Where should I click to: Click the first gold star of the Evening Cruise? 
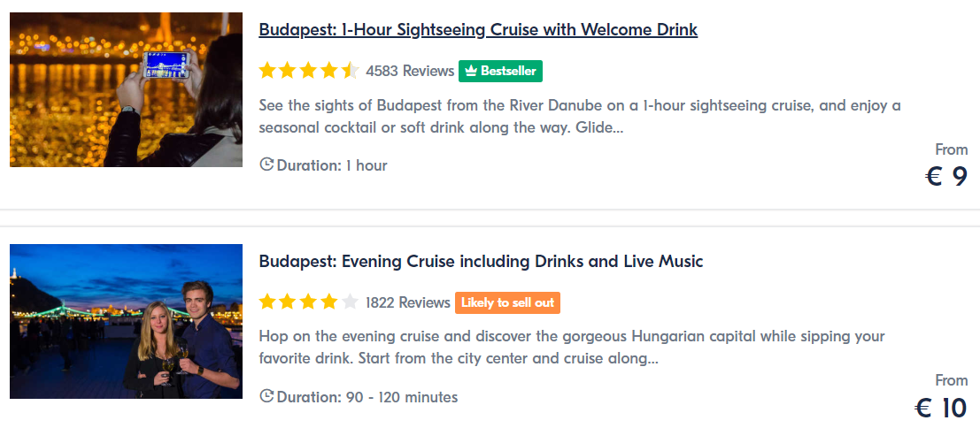(268, 302)
